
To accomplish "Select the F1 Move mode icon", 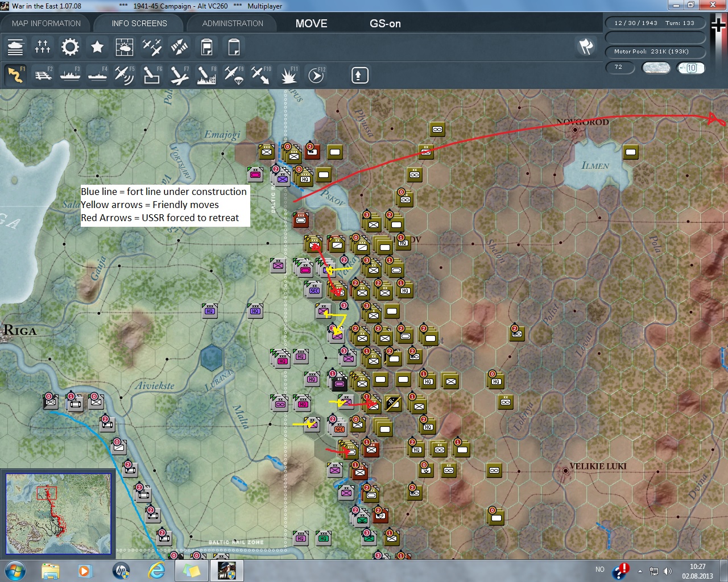I will click(15, 75).
